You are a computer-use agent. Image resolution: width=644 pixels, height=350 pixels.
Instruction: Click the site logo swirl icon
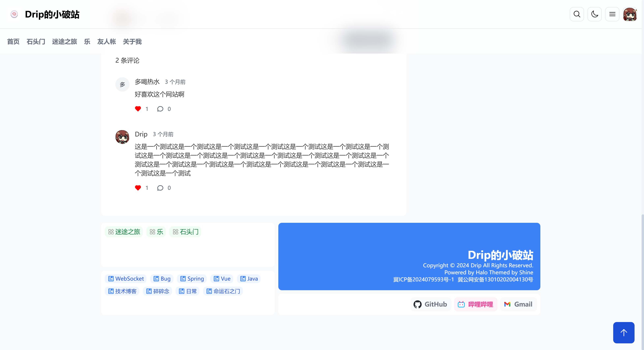coord(14,14)
